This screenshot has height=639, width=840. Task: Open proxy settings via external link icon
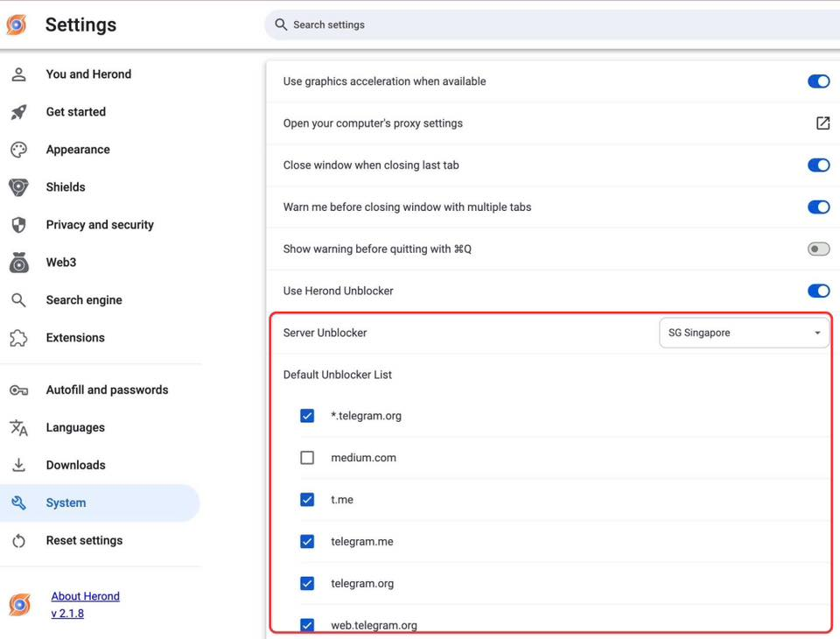coord(822,123)
